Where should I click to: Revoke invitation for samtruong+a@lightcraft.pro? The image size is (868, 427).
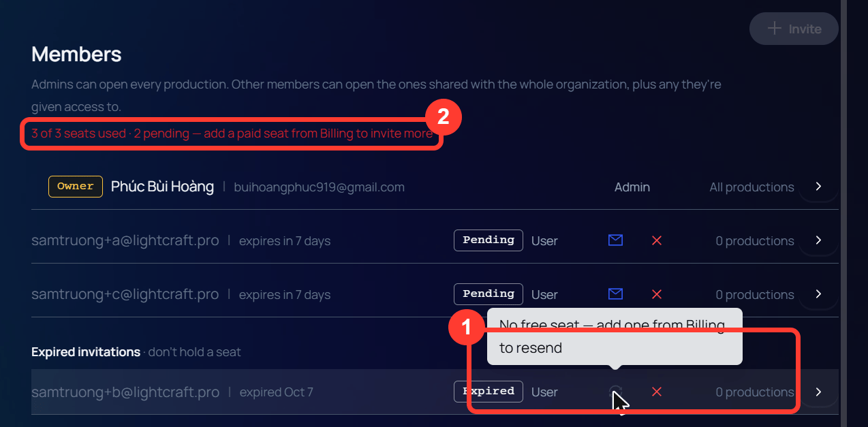point(657,240)
